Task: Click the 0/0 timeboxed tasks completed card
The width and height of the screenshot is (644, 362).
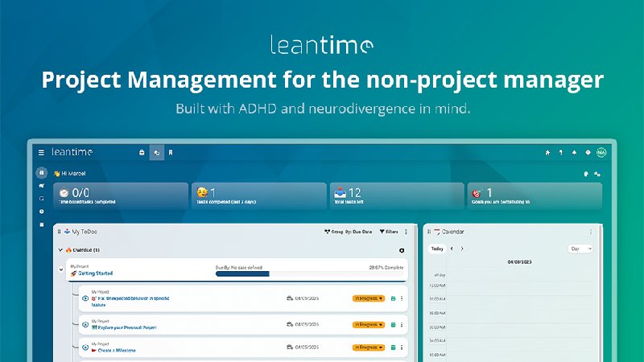Action: point(121,196)
